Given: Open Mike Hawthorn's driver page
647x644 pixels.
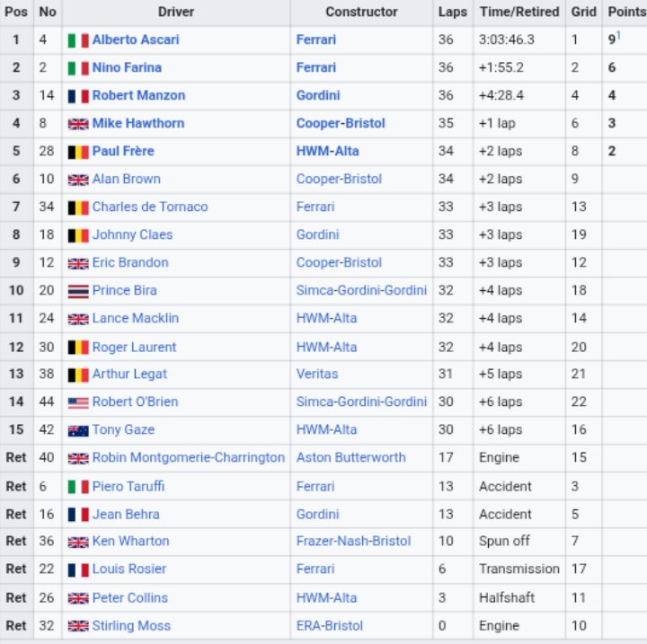Looking at the screenshot, I should (x=138, y=123).
